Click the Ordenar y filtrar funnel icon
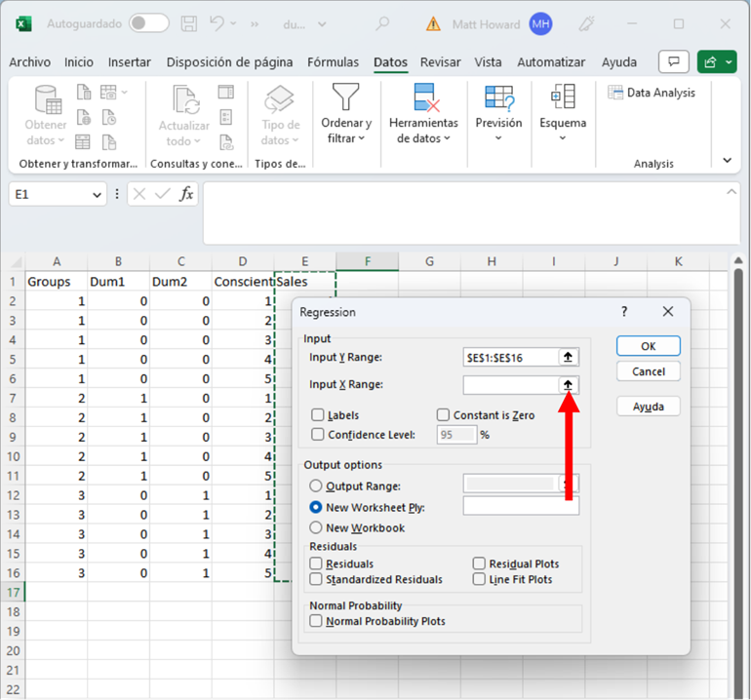The height and width of the screenshot is (700, 751). 346,97
